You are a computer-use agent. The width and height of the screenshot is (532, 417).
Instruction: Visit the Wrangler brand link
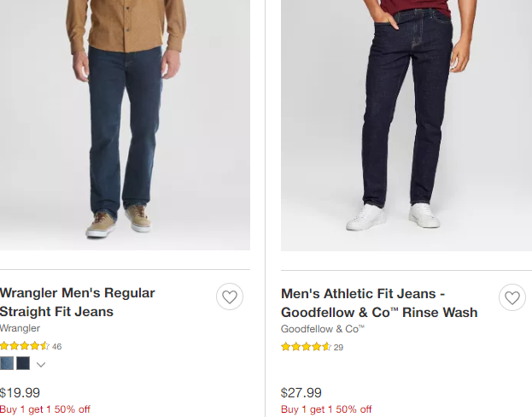pyautogui.click(x=20, y=328)
